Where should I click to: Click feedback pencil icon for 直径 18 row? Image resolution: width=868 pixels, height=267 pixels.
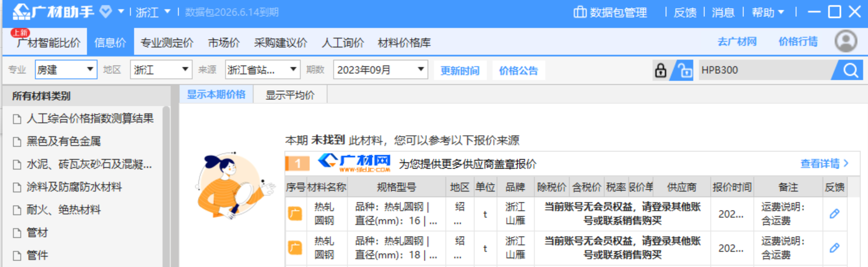coord(834,248)
